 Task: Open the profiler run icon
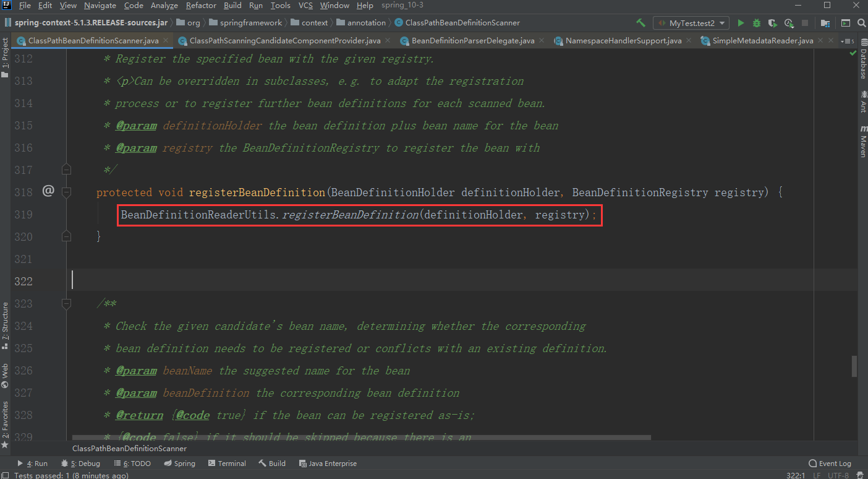(789, 23)
